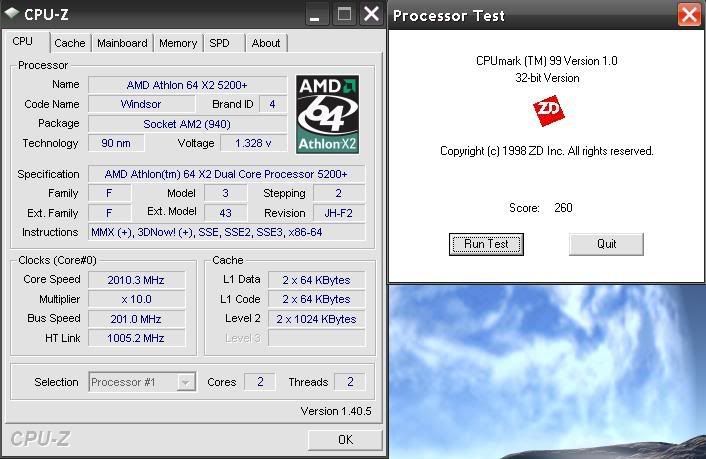Maximize the CPU-Z window
Image resolution: width=706 pixels, height=459 pixels.
coord(344,14)
